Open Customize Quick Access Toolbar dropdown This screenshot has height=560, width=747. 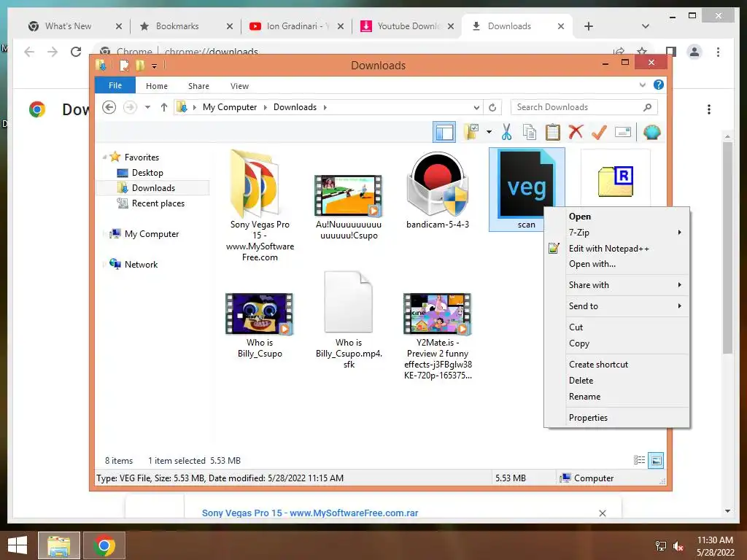[x=155, y=66]
